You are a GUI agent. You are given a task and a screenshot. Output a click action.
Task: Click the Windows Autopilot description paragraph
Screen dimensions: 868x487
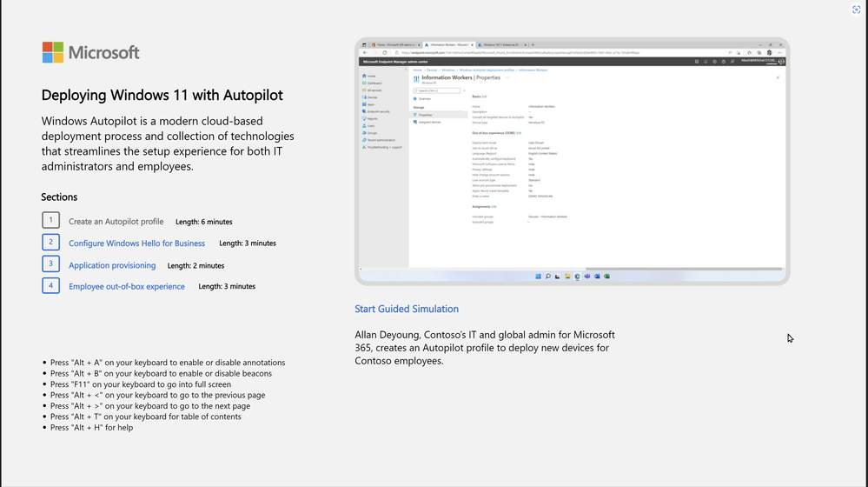click(x=168, y=143)
